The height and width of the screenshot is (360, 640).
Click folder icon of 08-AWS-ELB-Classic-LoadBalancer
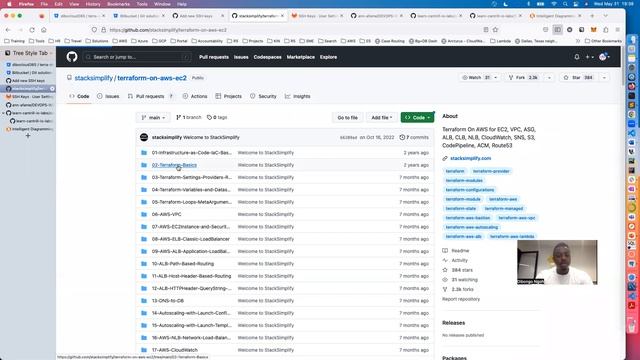144,239
